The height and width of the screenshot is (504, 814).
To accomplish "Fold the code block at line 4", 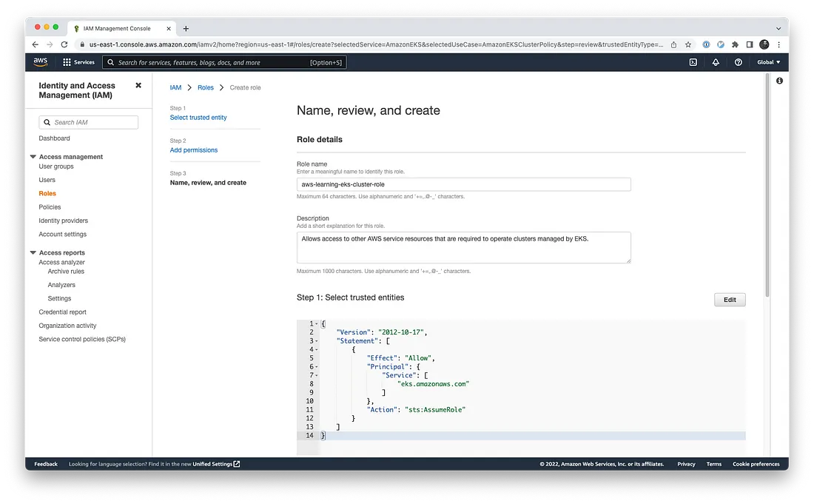I will 317,350.
